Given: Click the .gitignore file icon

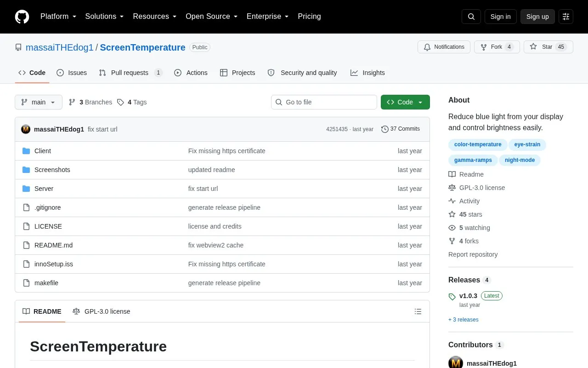Looking at the screenshot, I should (26, 207).
